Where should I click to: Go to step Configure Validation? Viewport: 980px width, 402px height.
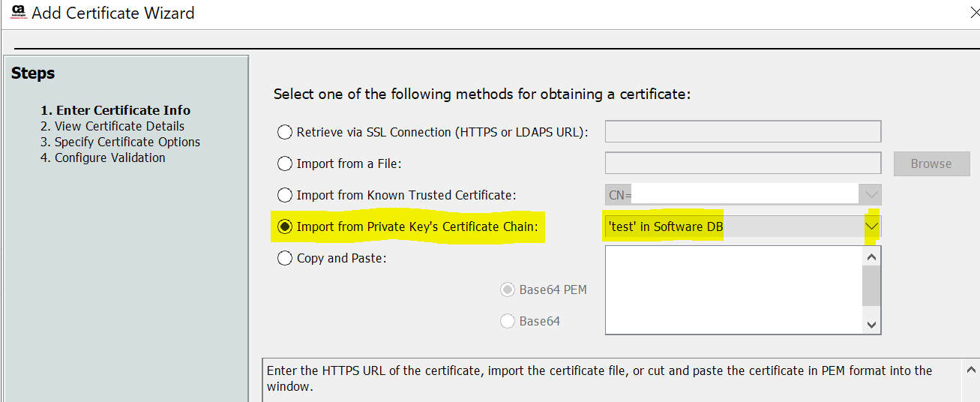(103, 157)
